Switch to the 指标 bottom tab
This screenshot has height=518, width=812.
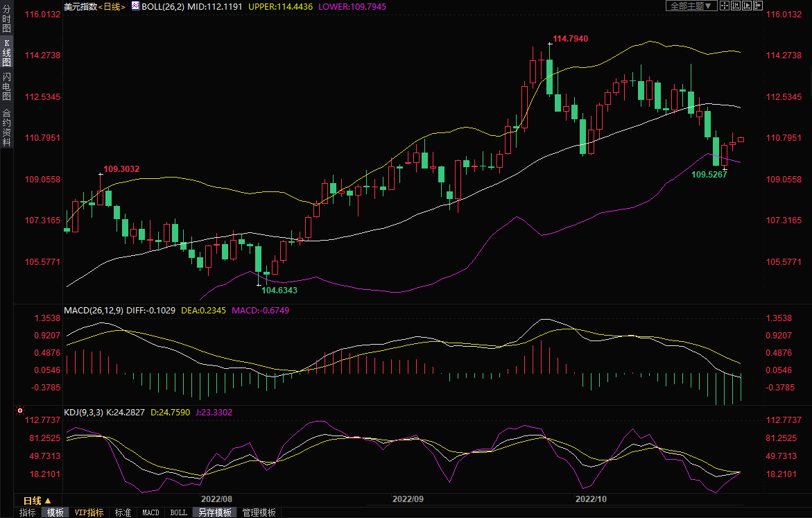28,512
